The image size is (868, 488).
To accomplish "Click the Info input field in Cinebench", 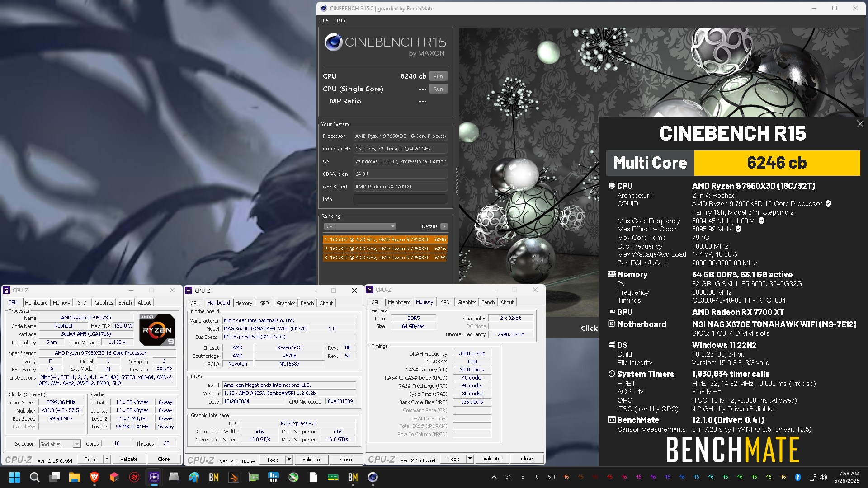I will (400, 199).
